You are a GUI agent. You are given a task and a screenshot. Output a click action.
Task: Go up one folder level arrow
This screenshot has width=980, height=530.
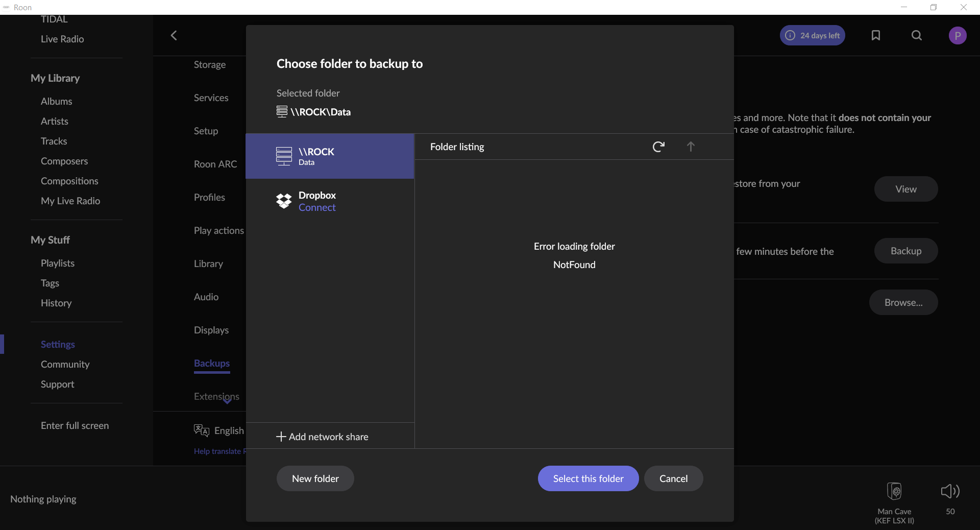691,147
